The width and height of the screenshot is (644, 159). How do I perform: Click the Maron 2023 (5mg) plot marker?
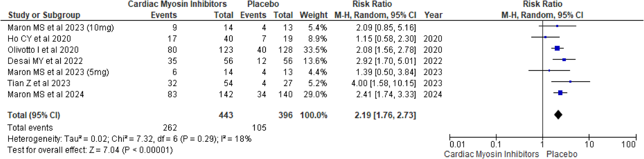(x=549, y=71)
